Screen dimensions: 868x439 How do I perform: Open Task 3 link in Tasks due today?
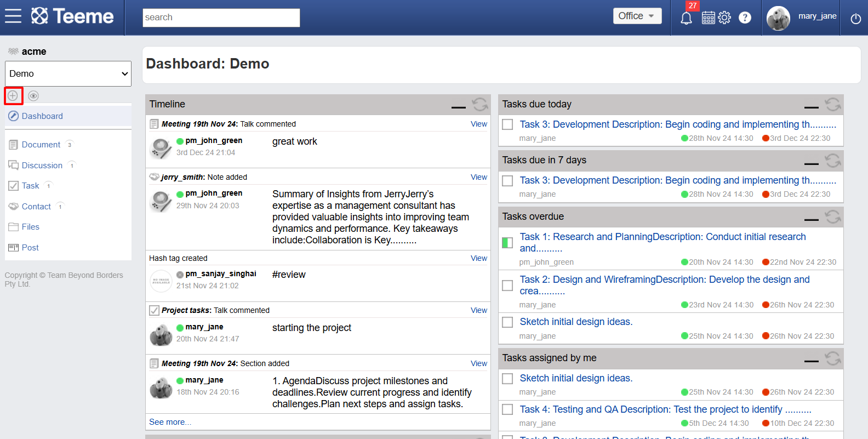click(678, 124)
